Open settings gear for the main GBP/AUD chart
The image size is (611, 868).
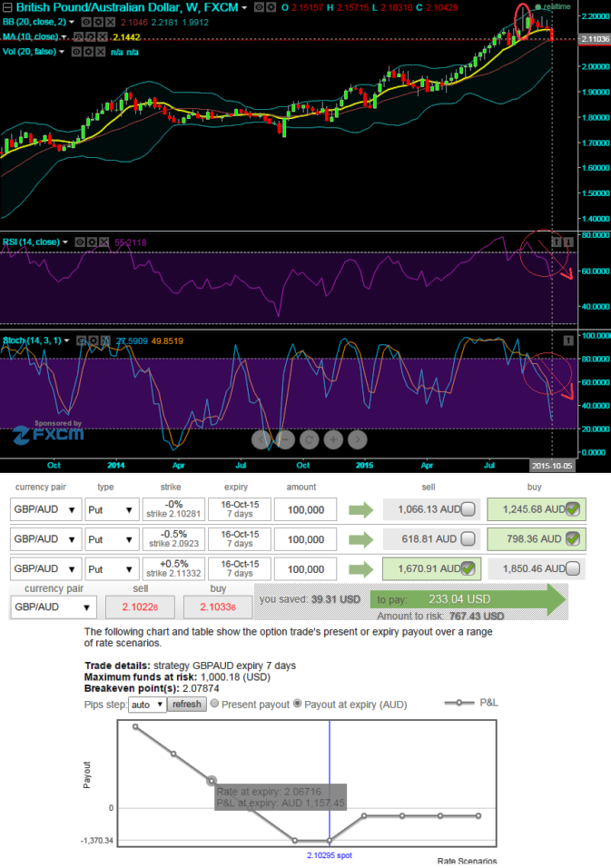[x=271, y=7]
